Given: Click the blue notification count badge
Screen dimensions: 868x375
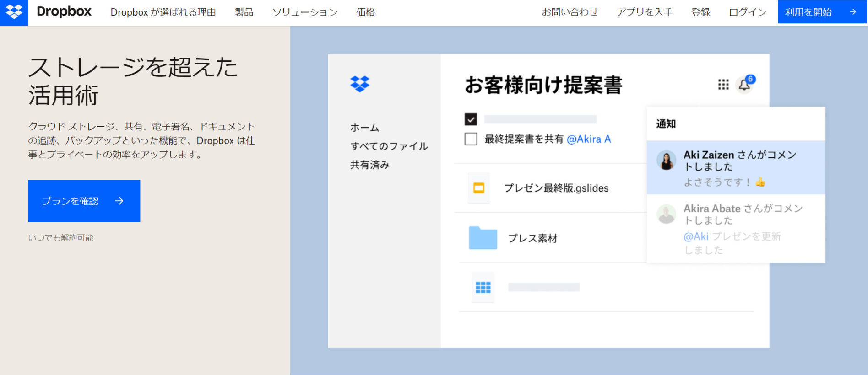Looking at the screenshot, I should tap(750, 79).
